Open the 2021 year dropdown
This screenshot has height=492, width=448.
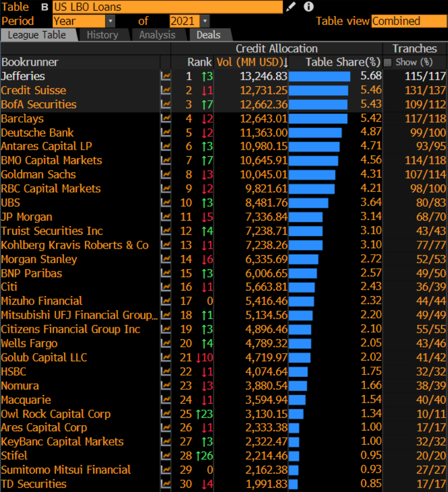pos(205,22)
